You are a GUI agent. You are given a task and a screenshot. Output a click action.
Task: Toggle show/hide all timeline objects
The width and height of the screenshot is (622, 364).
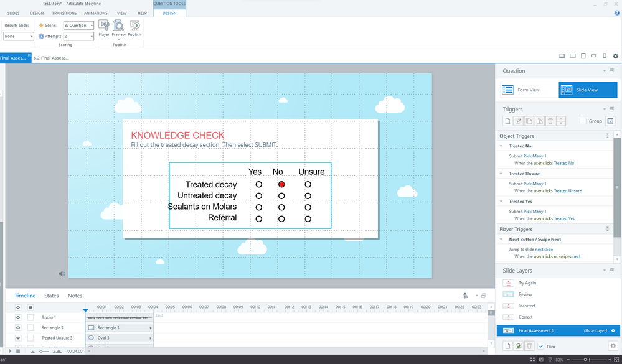click(18, 307)
